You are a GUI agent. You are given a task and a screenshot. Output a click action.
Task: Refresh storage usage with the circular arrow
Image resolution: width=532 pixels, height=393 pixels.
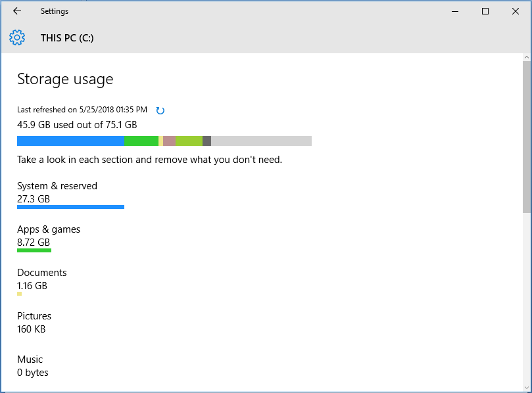tap(160, 110)
